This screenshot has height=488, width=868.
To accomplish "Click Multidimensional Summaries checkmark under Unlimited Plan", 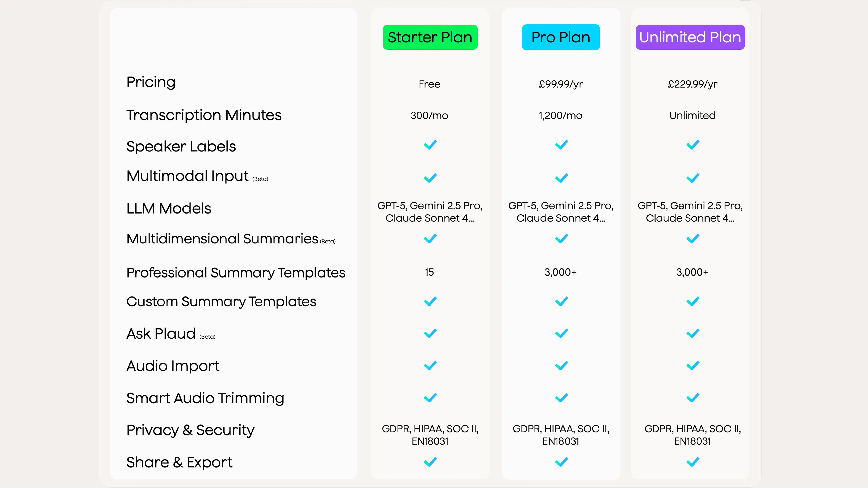I will [x=693, y=239].
